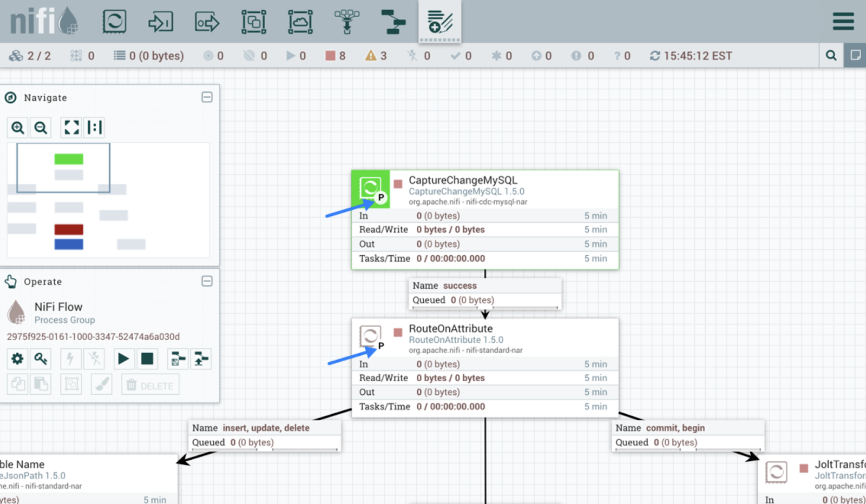Open the bulletin board icon
This screenshot has width=866, height=504.
point(855,55)
